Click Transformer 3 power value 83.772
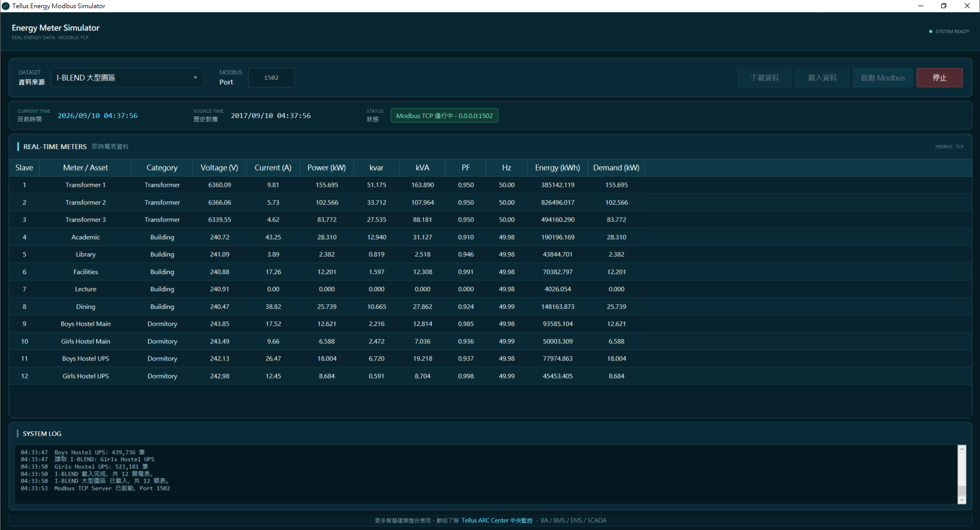Viewport: 980px width, 530px height. [327, 220]
